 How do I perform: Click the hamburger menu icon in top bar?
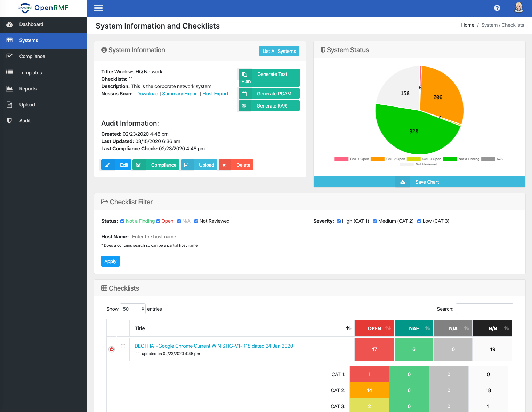[98, 8]
